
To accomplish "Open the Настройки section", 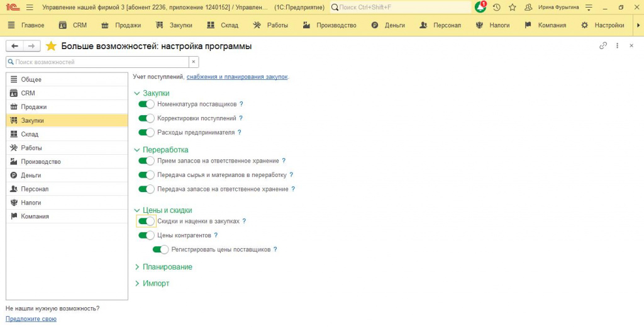I will pyautogui.click(x=603, y=25).
